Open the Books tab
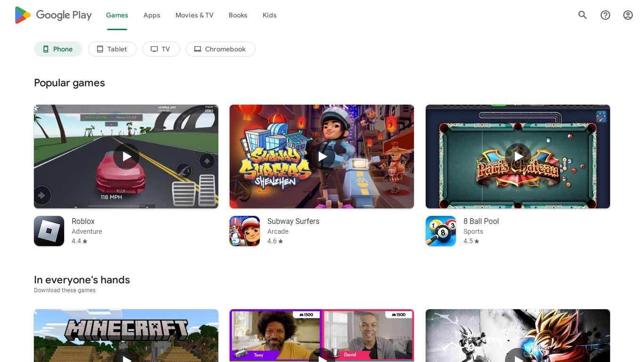Viewport: 644px width, 362px height. click(238, 15)
